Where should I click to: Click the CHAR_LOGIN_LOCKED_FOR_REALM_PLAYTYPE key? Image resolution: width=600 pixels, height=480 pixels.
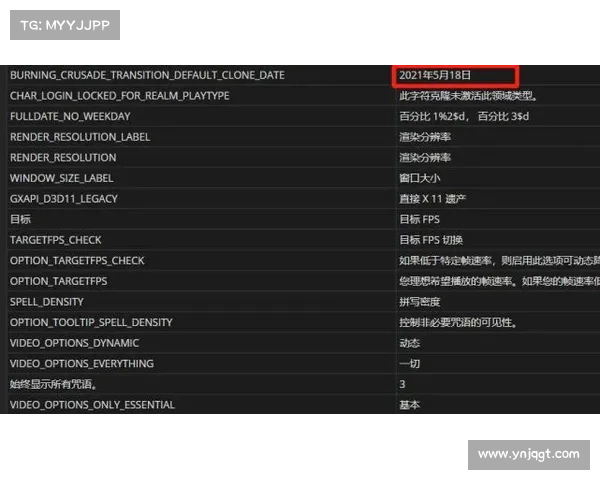point(119,96)
